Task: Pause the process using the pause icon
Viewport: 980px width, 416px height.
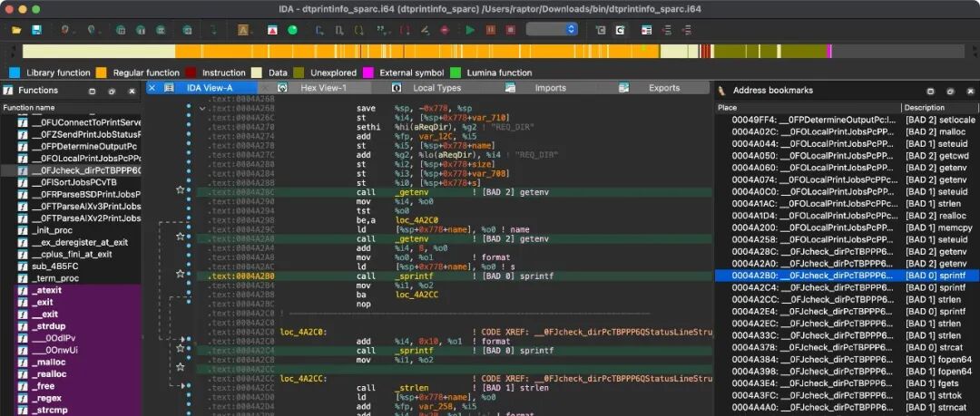Action: point(491,30)
